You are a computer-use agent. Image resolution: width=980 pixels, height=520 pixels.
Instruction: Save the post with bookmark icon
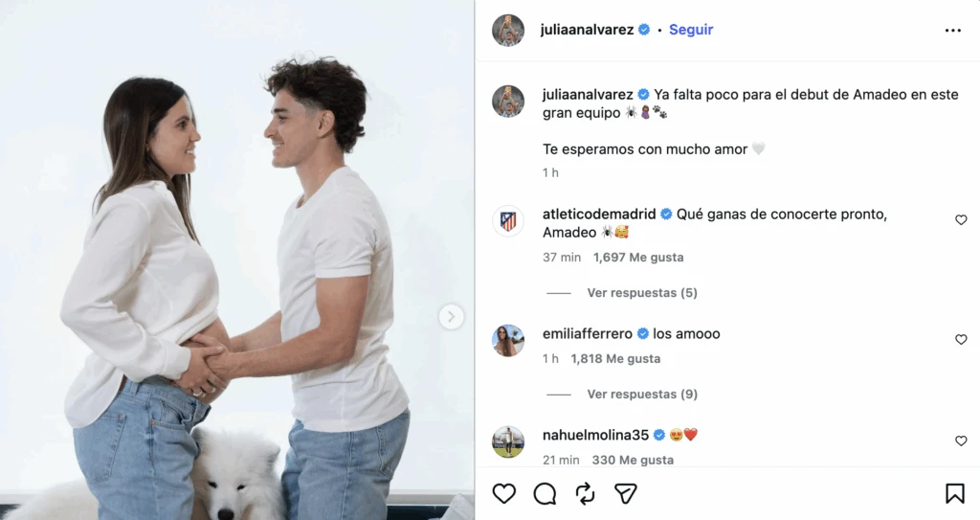click(954, 493)
